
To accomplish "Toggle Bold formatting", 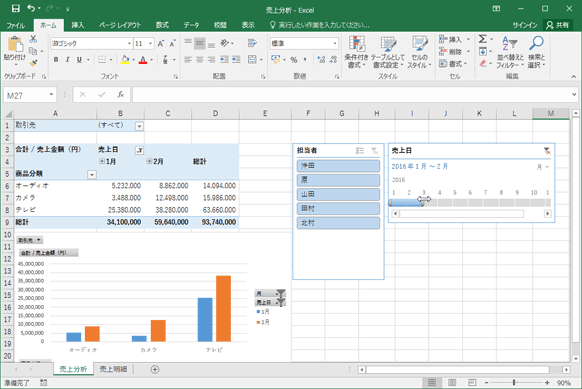I will [x=56, y=59].
